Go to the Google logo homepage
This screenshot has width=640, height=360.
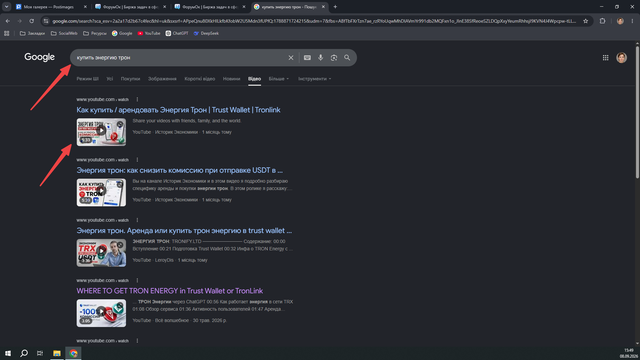pos(39,57)
